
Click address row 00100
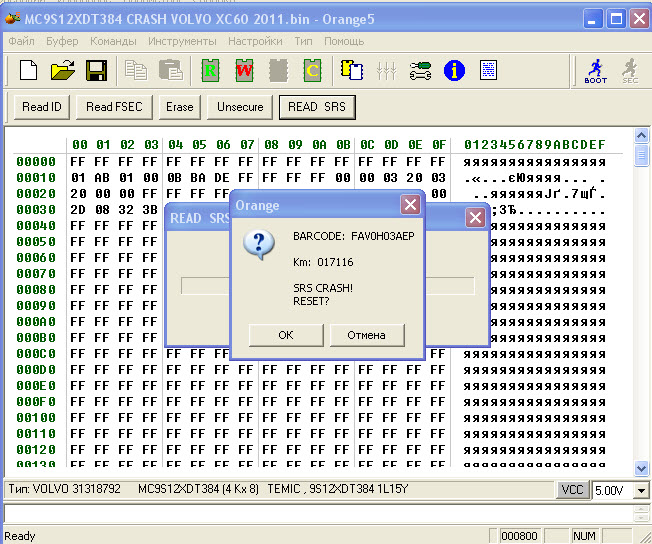click(x=36, y=418)
